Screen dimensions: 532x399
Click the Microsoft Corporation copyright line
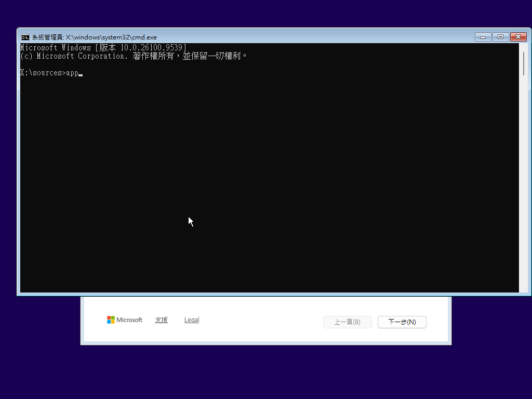[134, 56]
